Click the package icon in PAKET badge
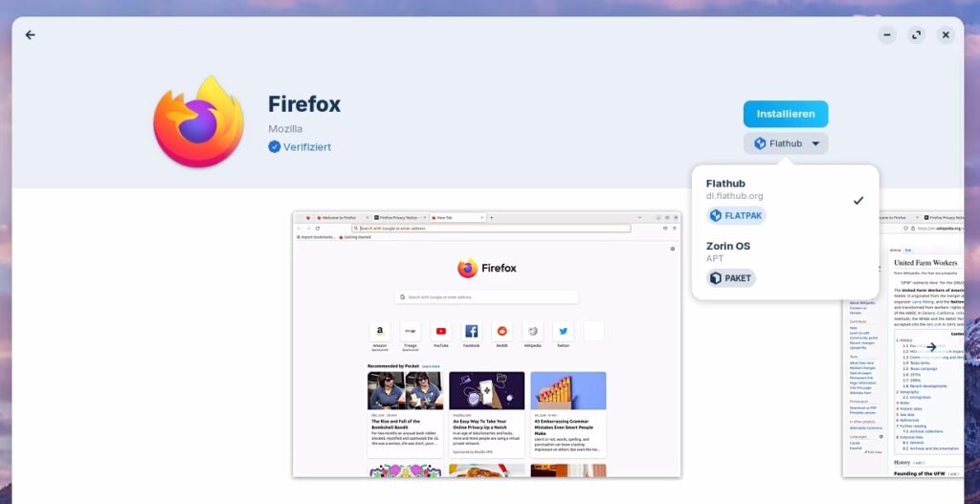The width and height of the screenshot is (980, 504). [716, 278]
